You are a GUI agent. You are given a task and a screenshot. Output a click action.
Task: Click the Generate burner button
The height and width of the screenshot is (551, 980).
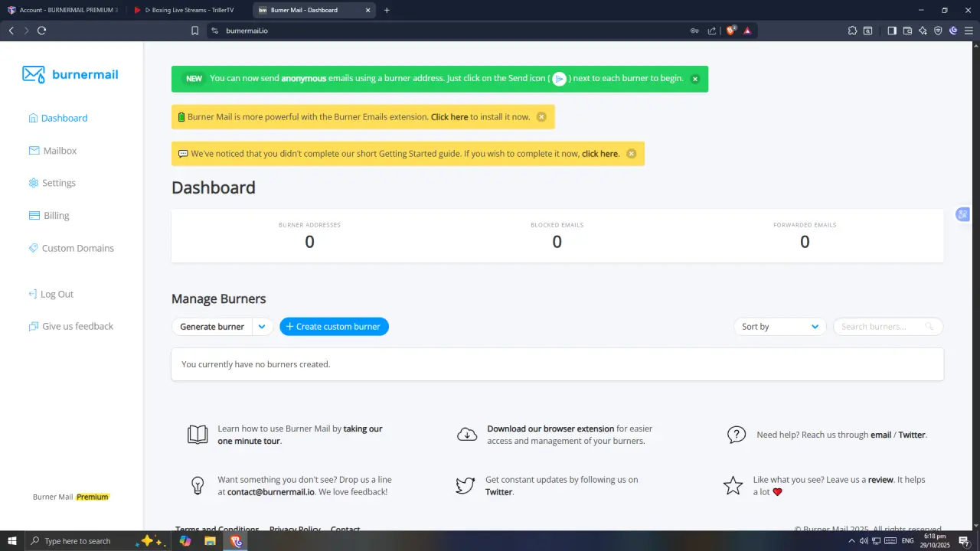[x=212, y=327]
